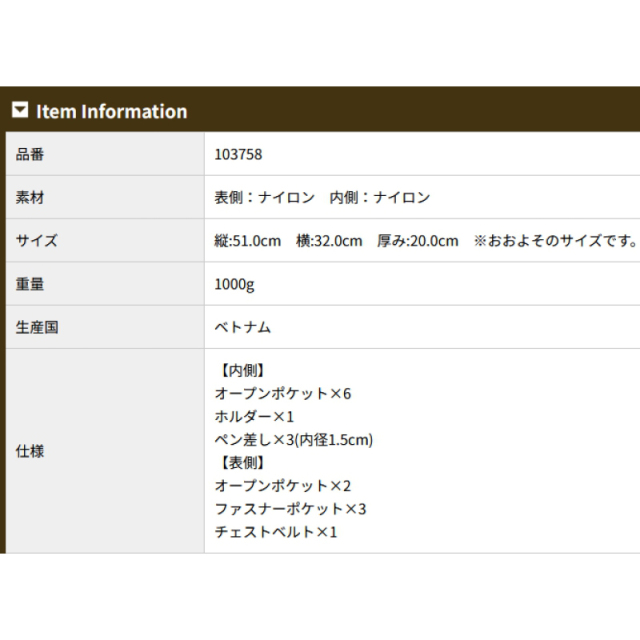Select the line ホルダー×1

(254, 416)
